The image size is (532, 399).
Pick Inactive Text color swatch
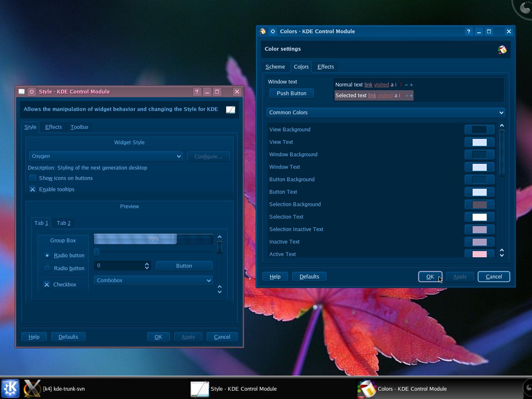click(479, 242)
